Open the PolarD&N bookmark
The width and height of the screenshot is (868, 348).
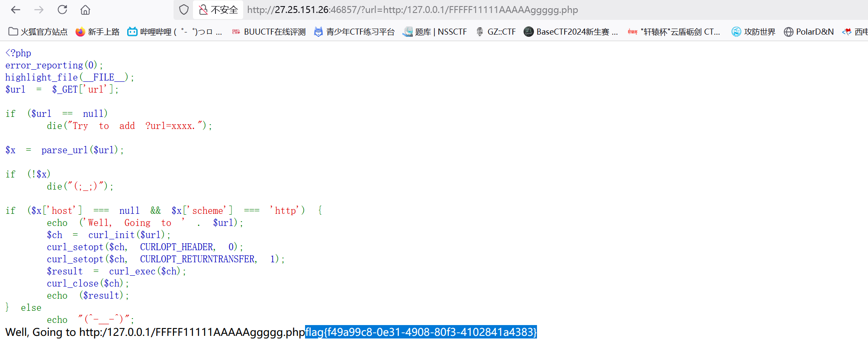point(809,32)
